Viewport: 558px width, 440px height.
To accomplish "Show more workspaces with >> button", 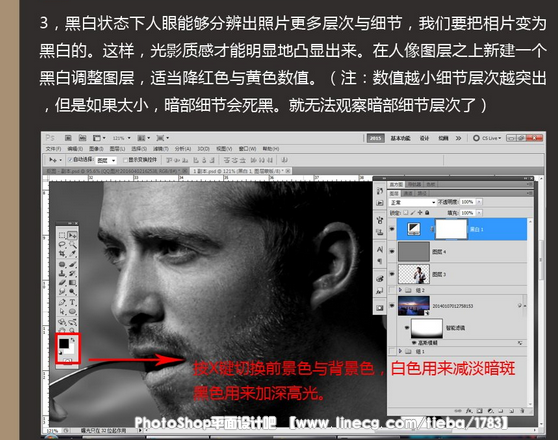I will tap(459, 138).
